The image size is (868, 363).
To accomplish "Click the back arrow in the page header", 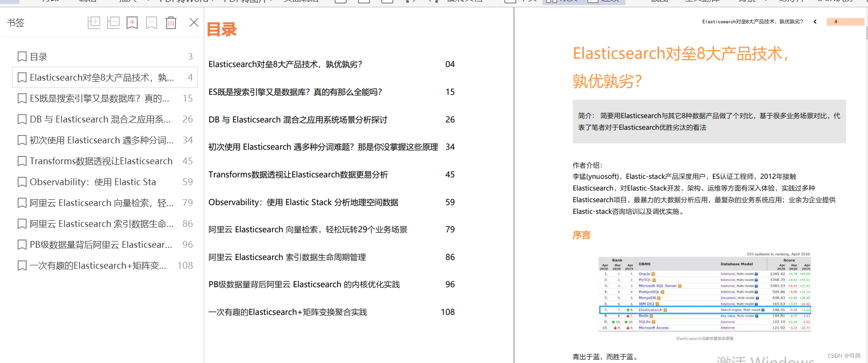I will [x=815, y=21].
